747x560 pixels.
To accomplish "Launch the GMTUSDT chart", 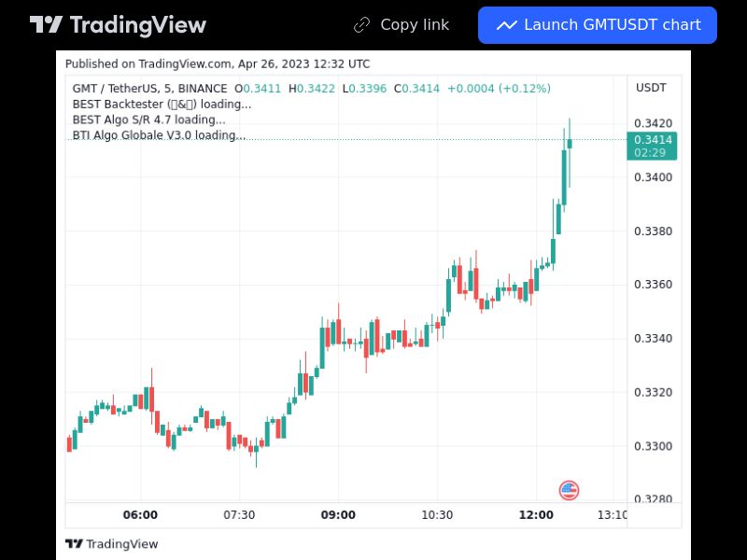I will coord(598,25).
